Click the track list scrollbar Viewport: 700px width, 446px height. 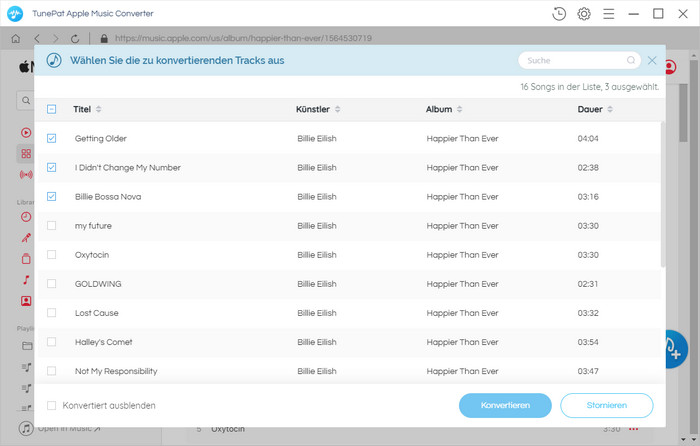point(662,195)
